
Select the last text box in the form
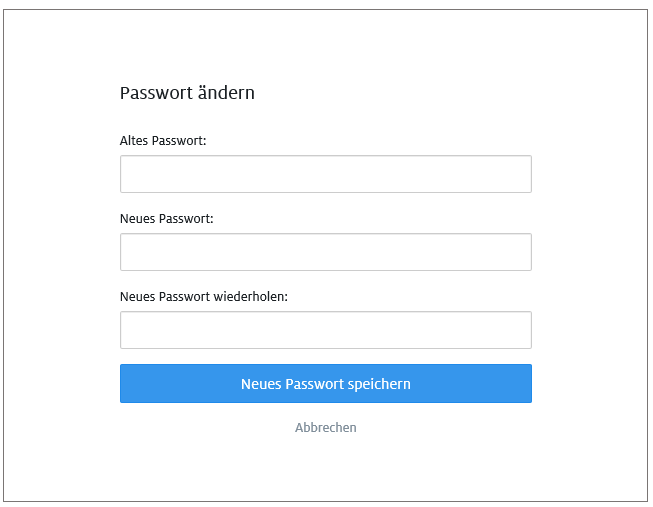point(325,330)
